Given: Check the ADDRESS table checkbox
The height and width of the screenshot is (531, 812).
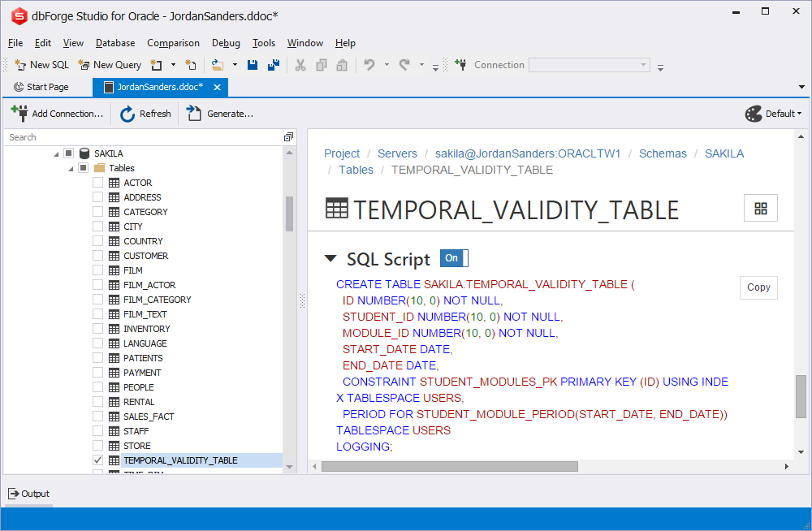Looking at the screenshot, I should [97, 196].
